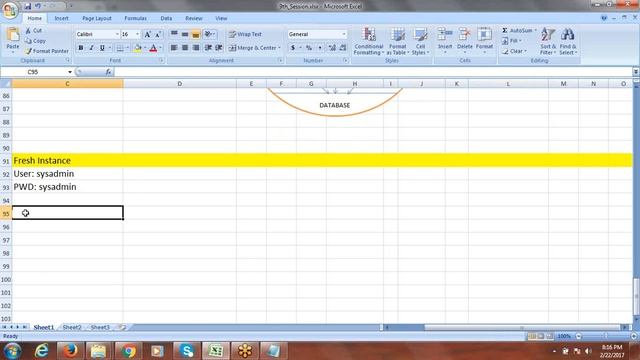Open the General number format dropdown
The height and width of the screenshot is (360, 640).
point(344,34)
